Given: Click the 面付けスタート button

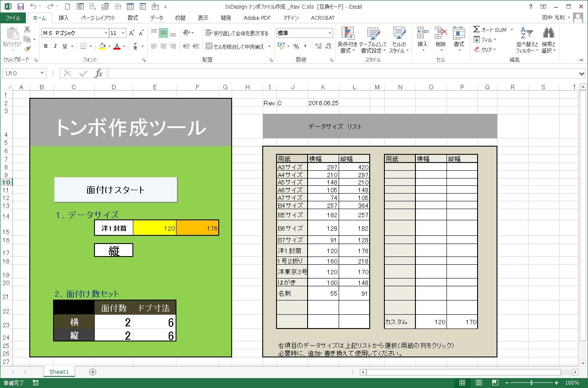Looking at the screenshot, I should pyautogui.click(x=116, y=190).
